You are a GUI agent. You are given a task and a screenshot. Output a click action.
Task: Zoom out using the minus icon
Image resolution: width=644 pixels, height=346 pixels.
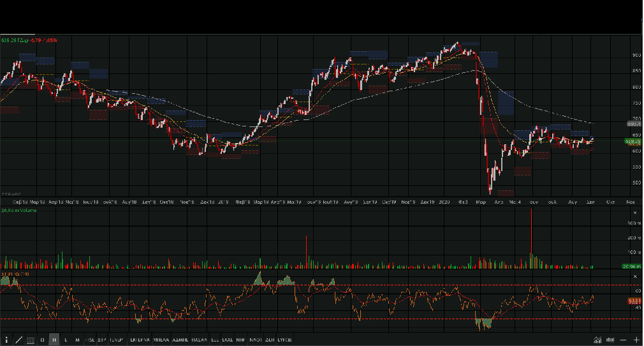pos(624,340)
